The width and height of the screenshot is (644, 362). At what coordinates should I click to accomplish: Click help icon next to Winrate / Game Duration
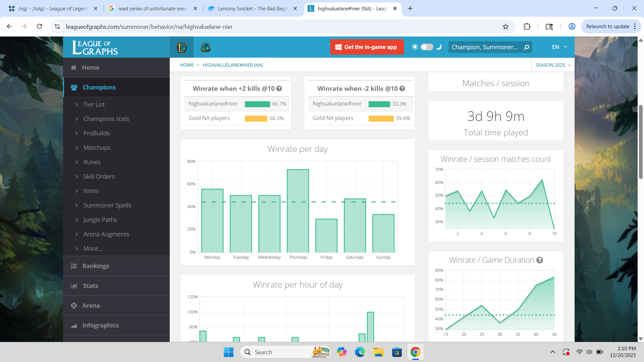tap(540, 260)
